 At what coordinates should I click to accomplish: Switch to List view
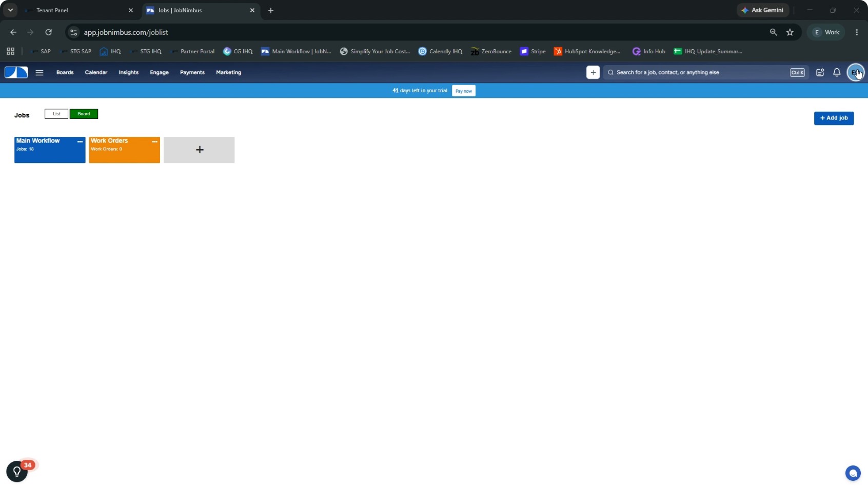[56, 114]
